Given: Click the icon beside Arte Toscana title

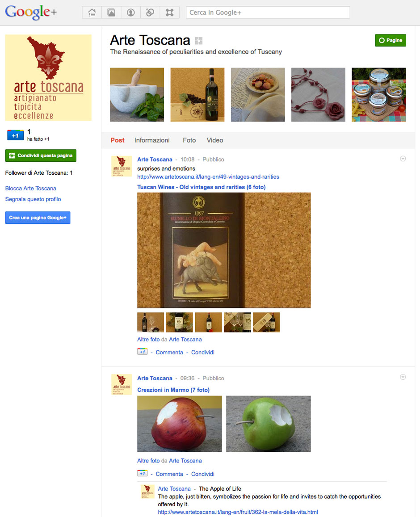Looking at the screenshot, I should point(199,41).
